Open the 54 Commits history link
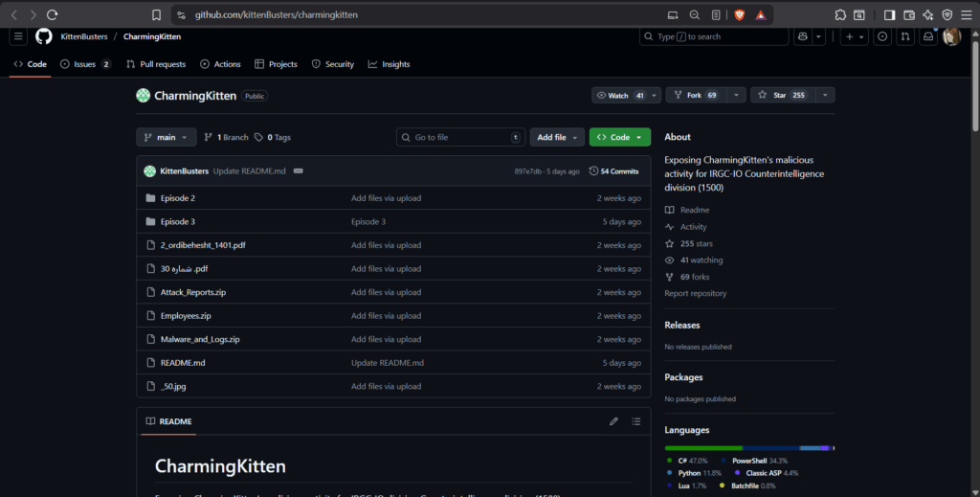The image size is (980, 497). pyautogui.click(x=613, y=171)
